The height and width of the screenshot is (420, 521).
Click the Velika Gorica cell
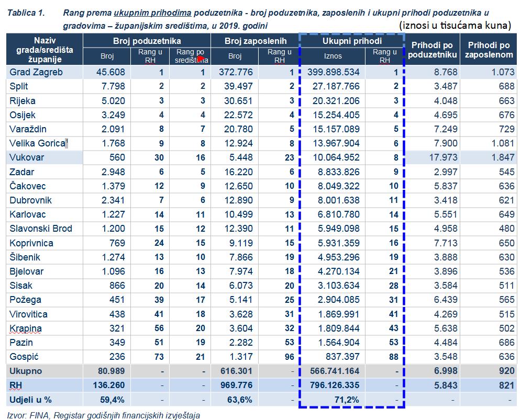pos(44,143)
